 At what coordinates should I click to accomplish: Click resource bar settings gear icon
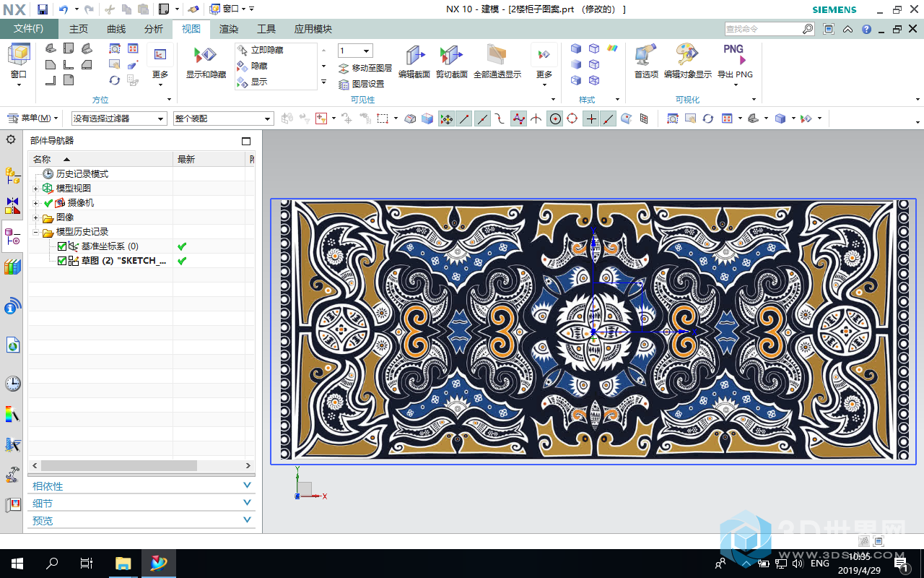(10, 139)
